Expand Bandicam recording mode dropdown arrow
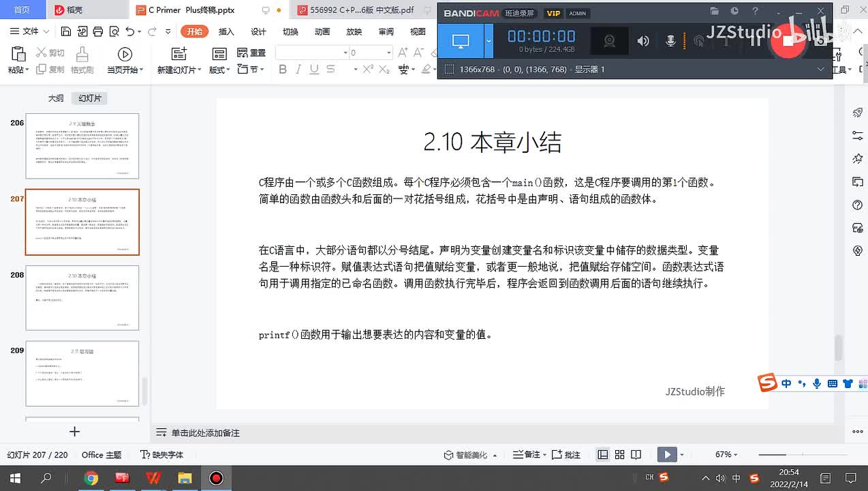 489,41
